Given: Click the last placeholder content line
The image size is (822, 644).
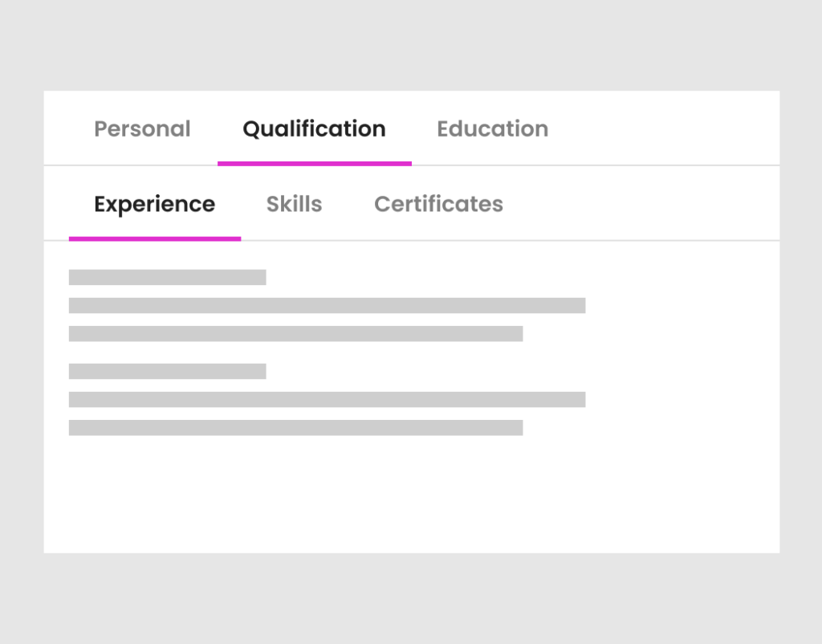Looking at the screenshot, I should tap(296, 427).
